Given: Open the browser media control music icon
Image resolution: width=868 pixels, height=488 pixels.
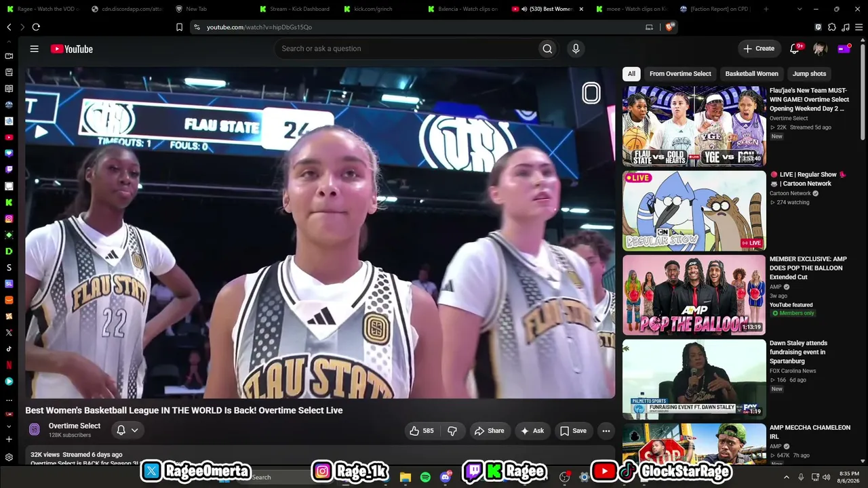Looking at the screenshot, I should pos(845,27).
